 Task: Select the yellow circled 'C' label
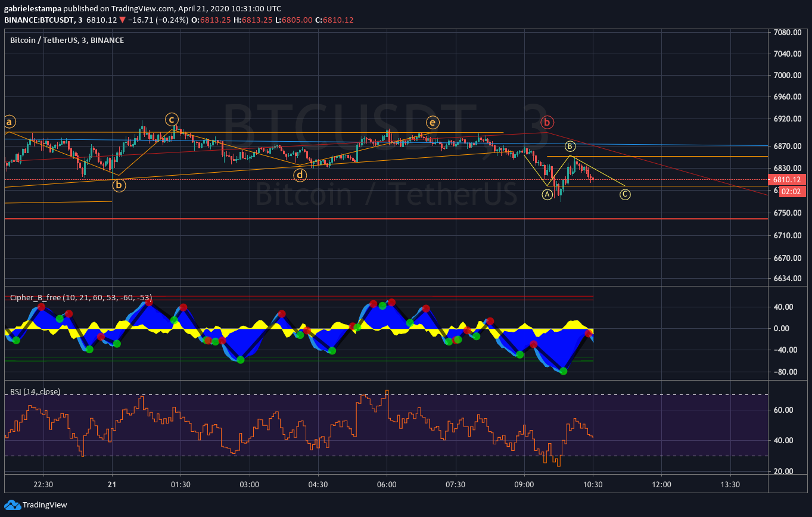[624, 194]
